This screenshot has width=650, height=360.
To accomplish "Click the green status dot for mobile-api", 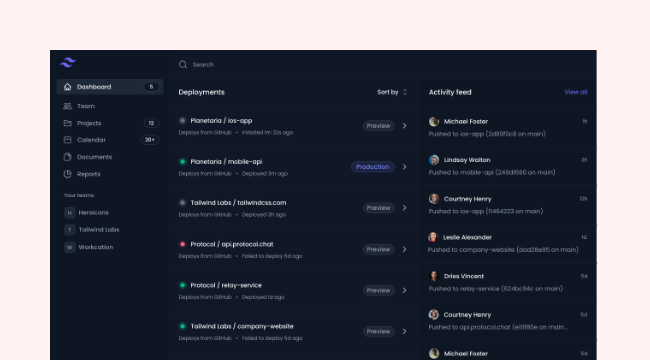I will (182, 162).
